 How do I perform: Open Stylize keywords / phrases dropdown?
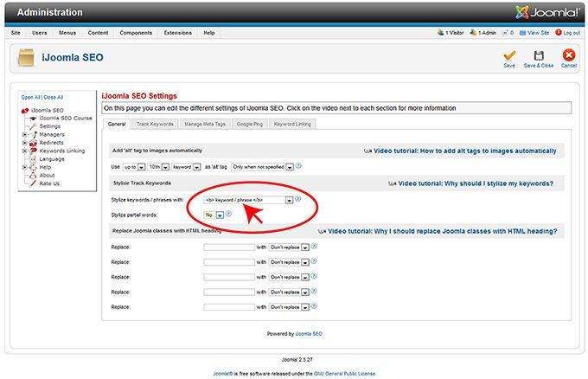(248, 200)
